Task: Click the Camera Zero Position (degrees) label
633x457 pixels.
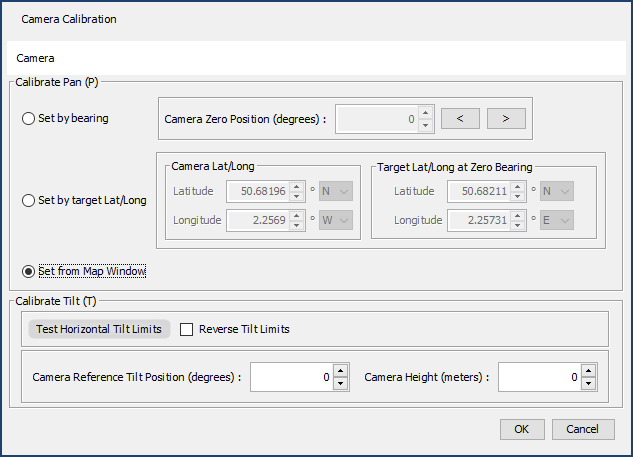Action: [245, 119]
